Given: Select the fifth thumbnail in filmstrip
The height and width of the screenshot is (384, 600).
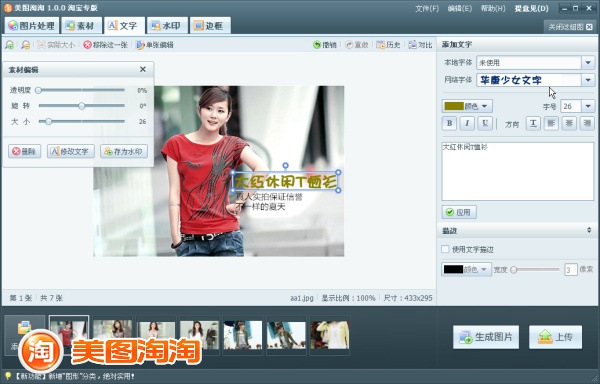Looking at the screenshot, I should coord(243,335).
